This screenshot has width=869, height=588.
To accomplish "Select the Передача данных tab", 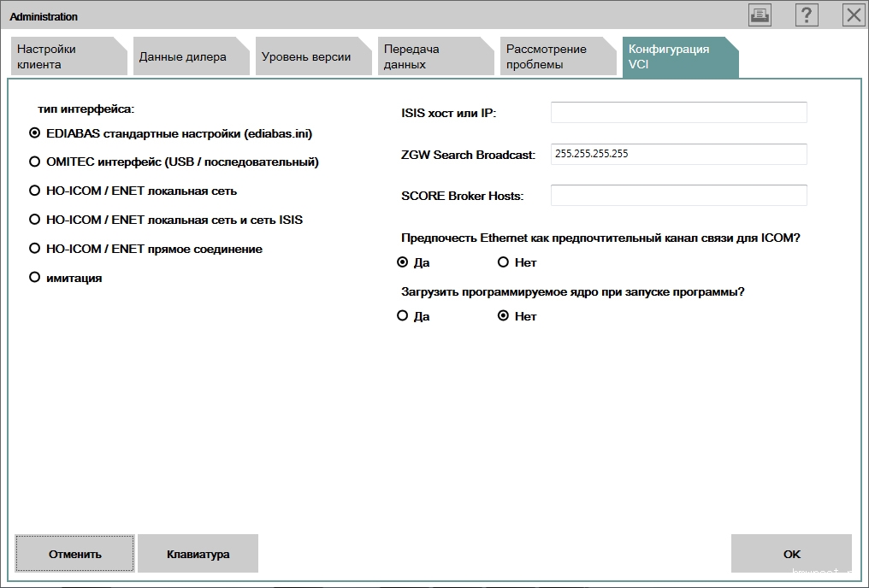I will [431, 56].
